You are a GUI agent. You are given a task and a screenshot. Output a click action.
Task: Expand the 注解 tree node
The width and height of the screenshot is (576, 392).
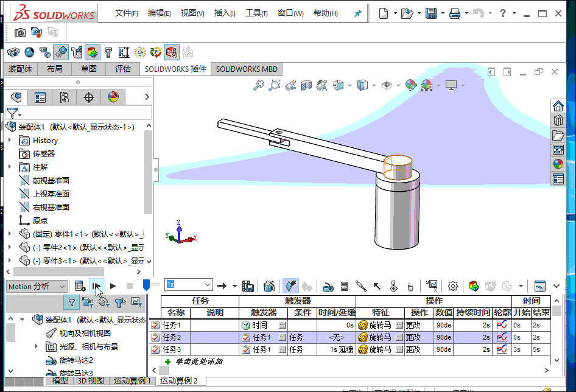tap(10, 167)
